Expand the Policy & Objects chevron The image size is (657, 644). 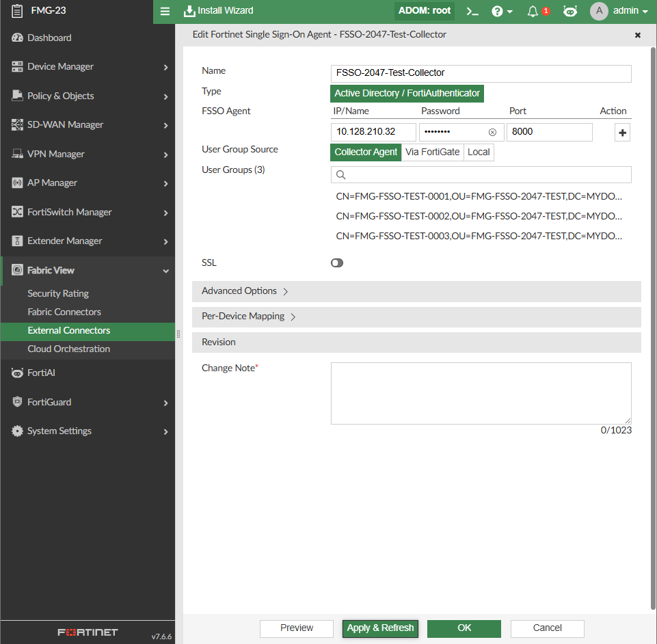pyautogui.click(x=166, y=97)
